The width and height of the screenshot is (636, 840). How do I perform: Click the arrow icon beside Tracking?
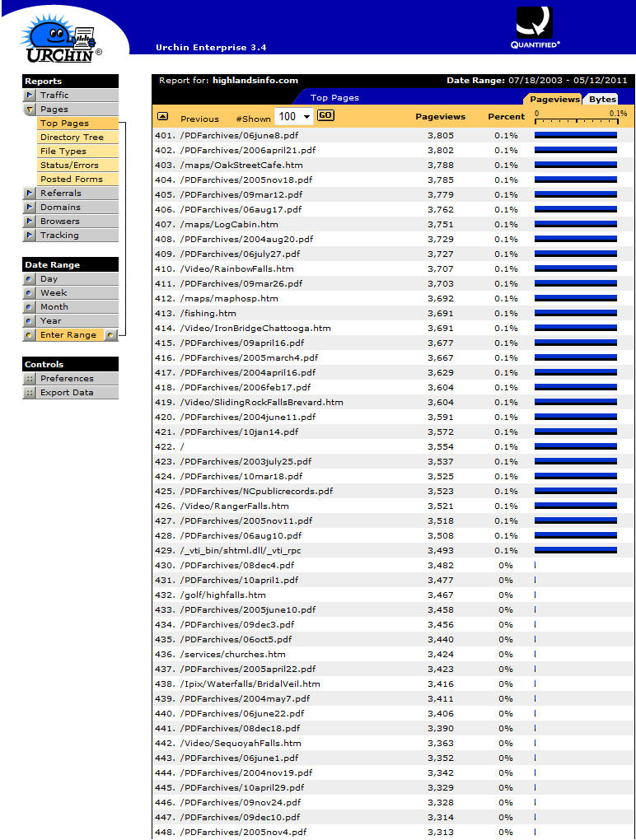(30, 236)
